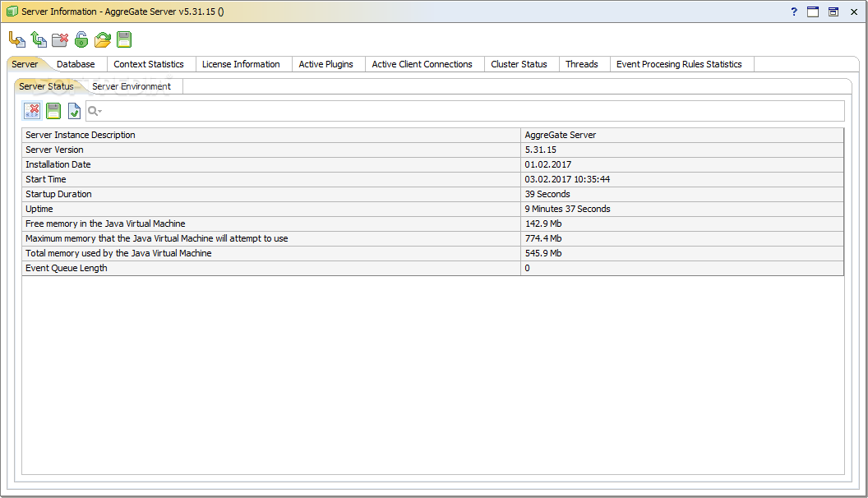Select the Server Status sub-tab

tap(46, 86)
